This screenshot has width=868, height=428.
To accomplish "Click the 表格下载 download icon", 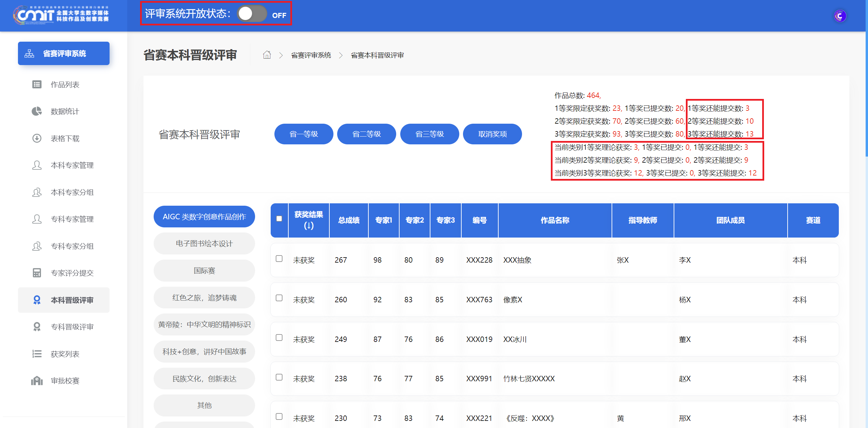I will click(x=37, y=138).
